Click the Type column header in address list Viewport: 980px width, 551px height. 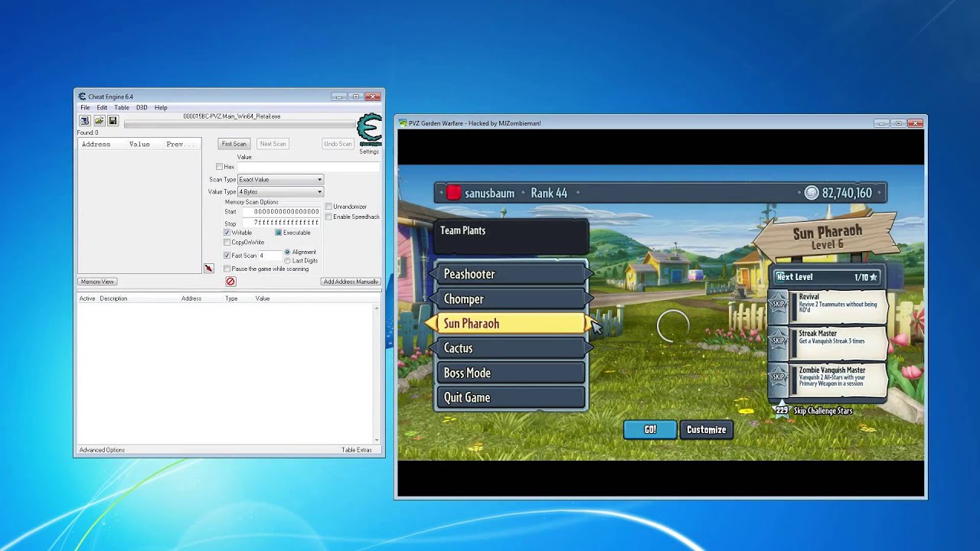[231, 298]
